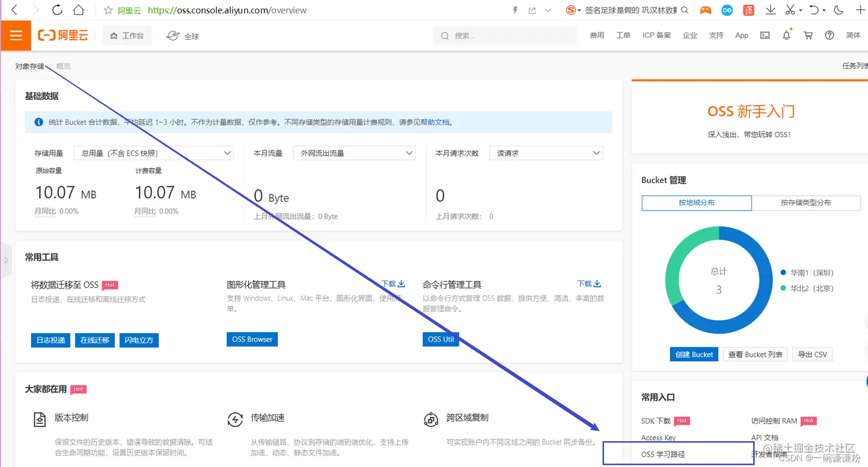
Task: Expand the 存储用量 dropdown
Action: (x=154, y=153)
